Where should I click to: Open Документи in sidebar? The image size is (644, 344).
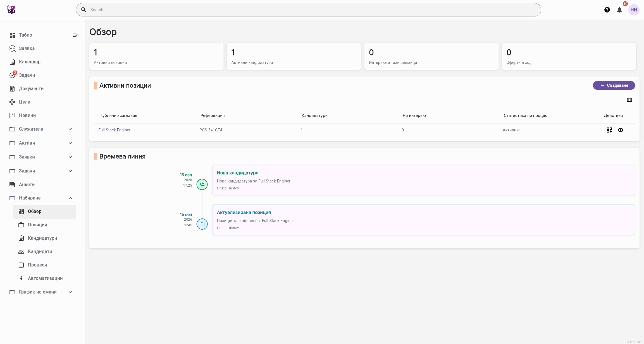click(x=31, y=88)
